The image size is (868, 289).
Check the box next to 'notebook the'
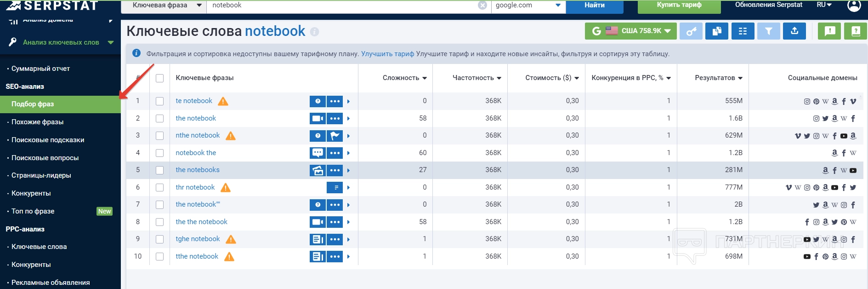(159, 153)
